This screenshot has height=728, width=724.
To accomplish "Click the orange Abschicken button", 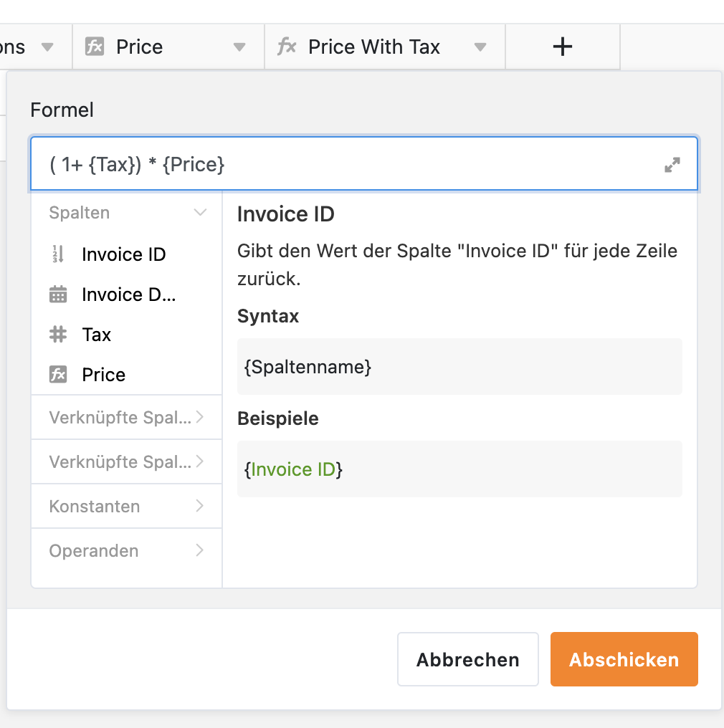I will point(624,659).
